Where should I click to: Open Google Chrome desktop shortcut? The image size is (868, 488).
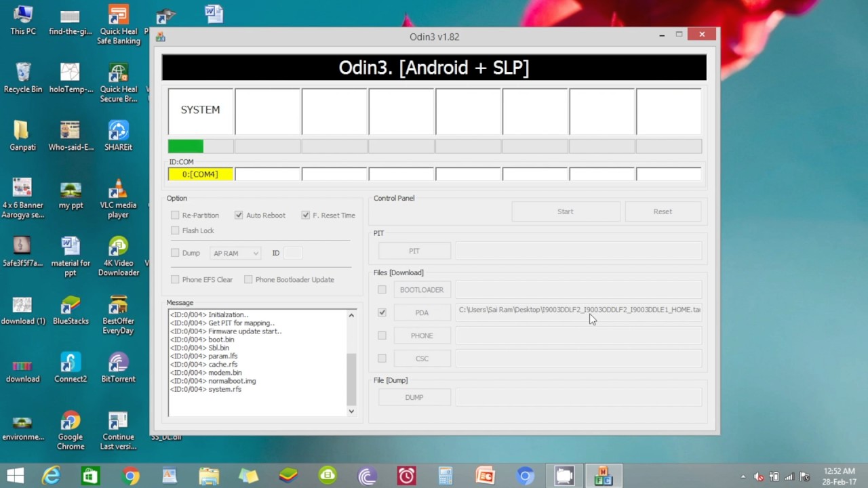[x=71, y=430]
